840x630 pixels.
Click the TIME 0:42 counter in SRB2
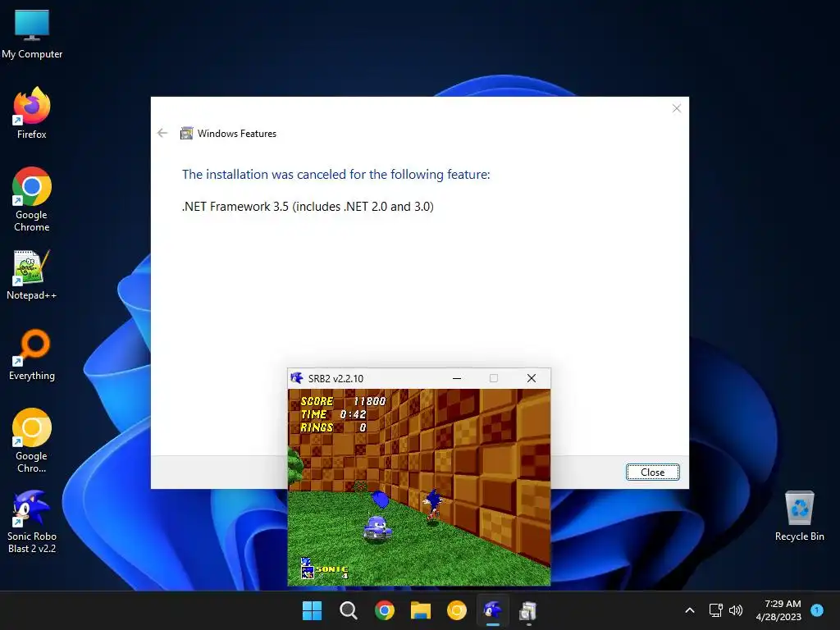tap(333, 414)
